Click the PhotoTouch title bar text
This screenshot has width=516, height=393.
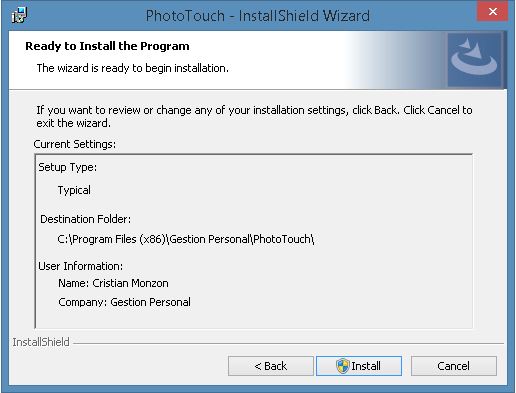click(x=258, y=16)
